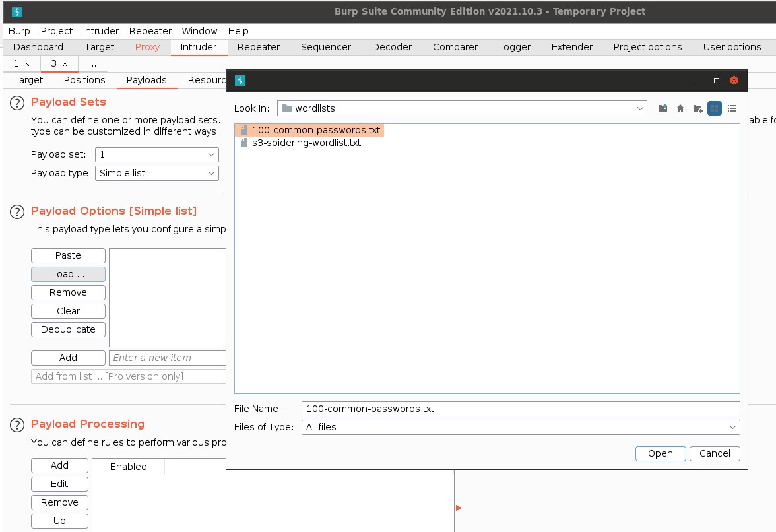This screenshot has width=776, height=532.
Task: Switch to the Repeater tab
Action: point(258,47)
